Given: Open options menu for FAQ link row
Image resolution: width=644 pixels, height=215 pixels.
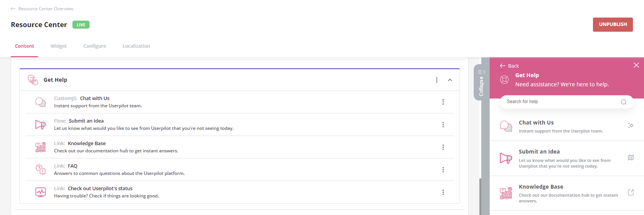Looking at the screenshot, I should (x=443, y=170).
